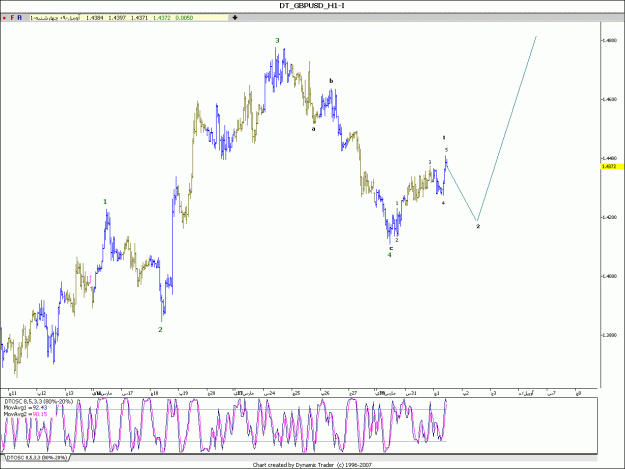
Task: Click the 1.4200 price axis label
Action: [609, 217]
